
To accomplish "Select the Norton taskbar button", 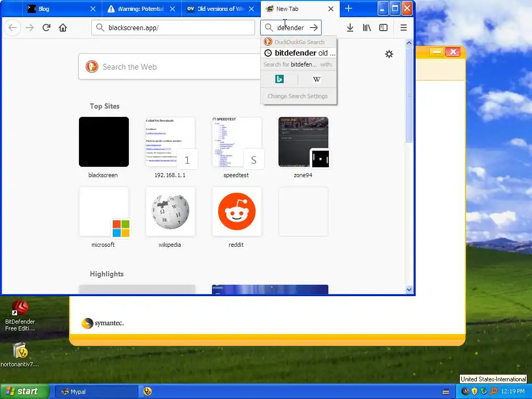I will coord(148,392).
